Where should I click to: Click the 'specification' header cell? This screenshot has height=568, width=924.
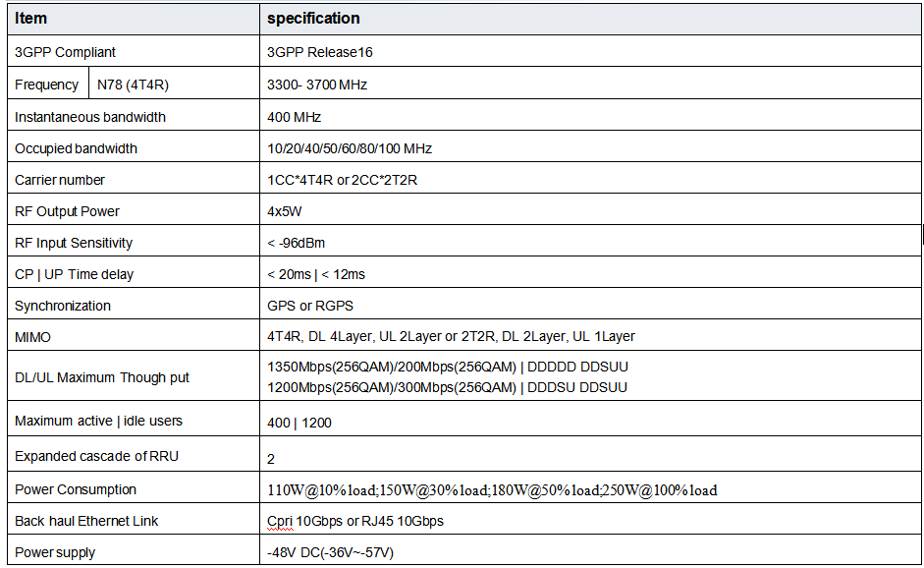point(313,19)
